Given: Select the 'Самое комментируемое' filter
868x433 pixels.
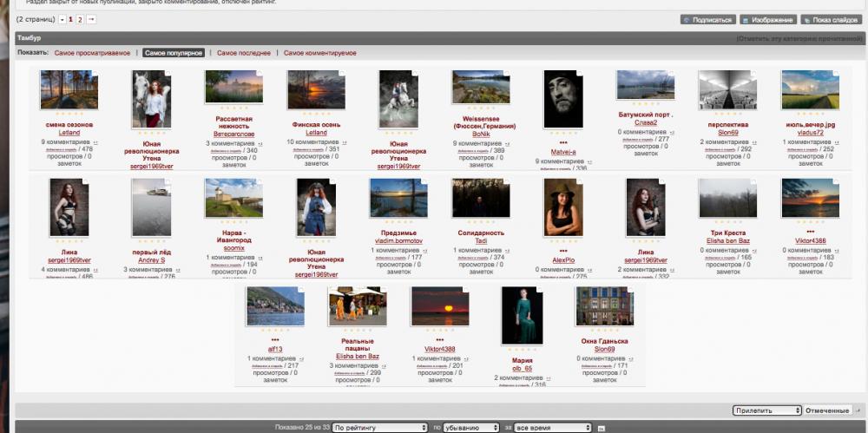Looking at the screenshot, I should pos(320,53).
